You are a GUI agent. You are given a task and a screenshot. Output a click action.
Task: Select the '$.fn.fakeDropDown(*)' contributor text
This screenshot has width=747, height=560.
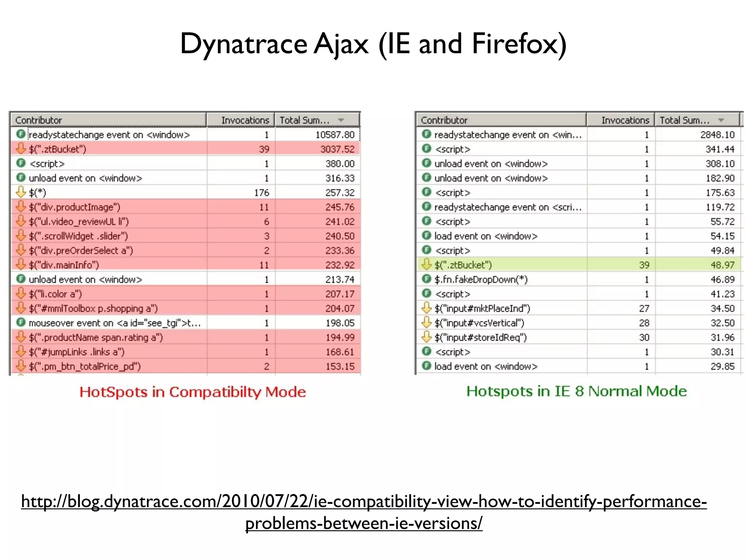(x=481, y=280)
